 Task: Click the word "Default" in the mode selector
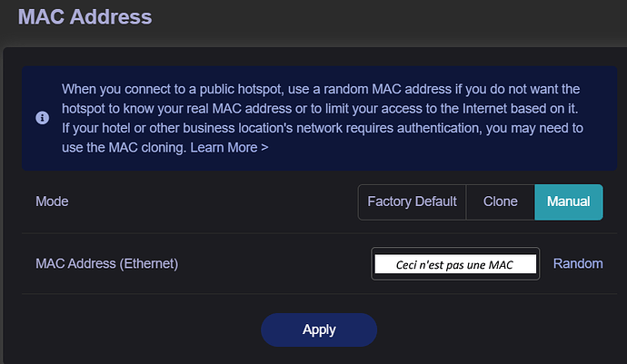coord(435,202)
